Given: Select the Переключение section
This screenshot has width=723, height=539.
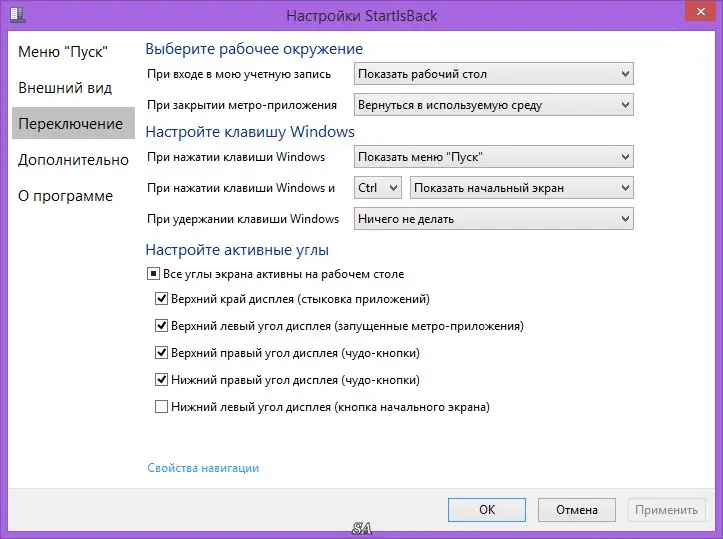Looking at the screenshot, I should tap(73, 123).
